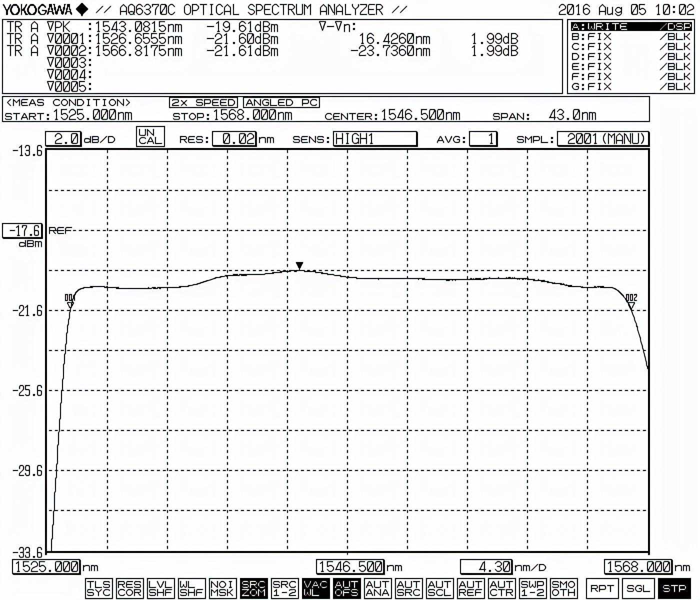700x600 pixels.
Task: Select the LVL SHF indicator
Action: (160, 588)
